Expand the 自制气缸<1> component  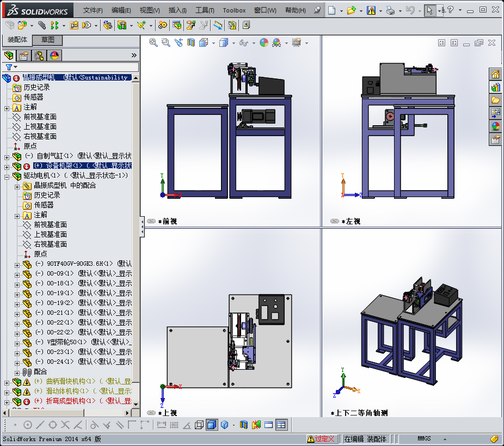[7, 157]
